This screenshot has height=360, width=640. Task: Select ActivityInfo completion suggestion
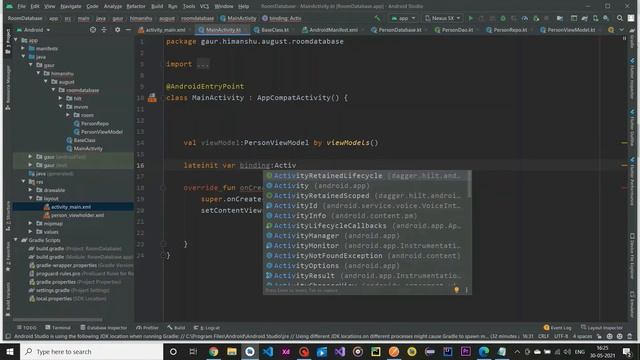[x=367, y=216]
